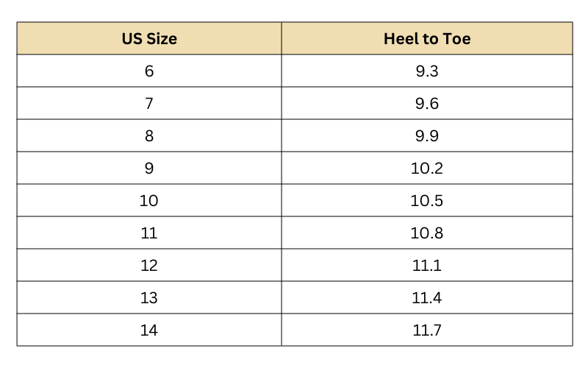The height and width of the screenshot is (368, 588).
Task: Click the US Size 13 cell
Action: (x=149, y=298)
